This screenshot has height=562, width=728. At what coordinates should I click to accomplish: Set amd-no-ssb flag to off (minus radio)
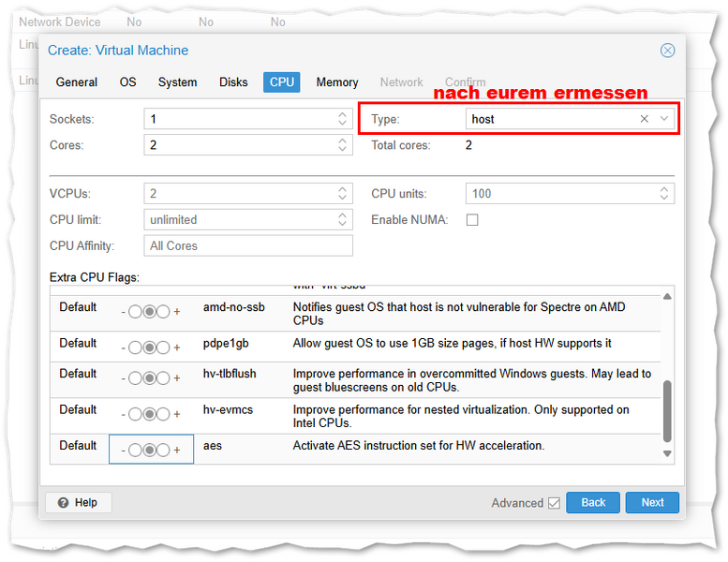click(x=136, y=312)
